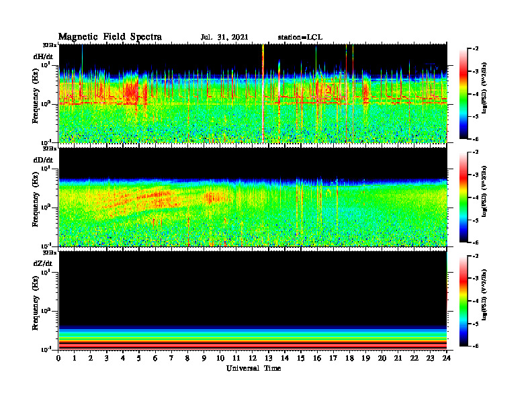Click the red band in dZ/dt plot
The image size is (532, 411).
point(253,345)
